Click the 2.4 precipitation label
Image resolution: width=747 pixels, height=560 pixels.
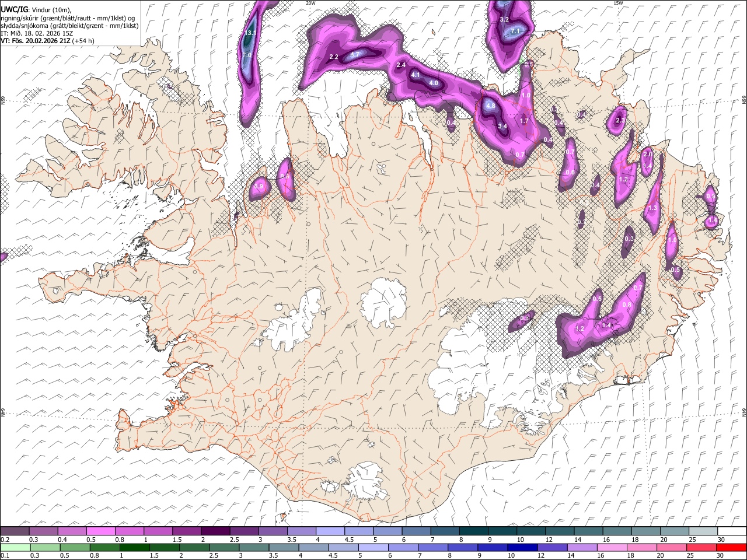pyautogui.click(x=400, y=65)
